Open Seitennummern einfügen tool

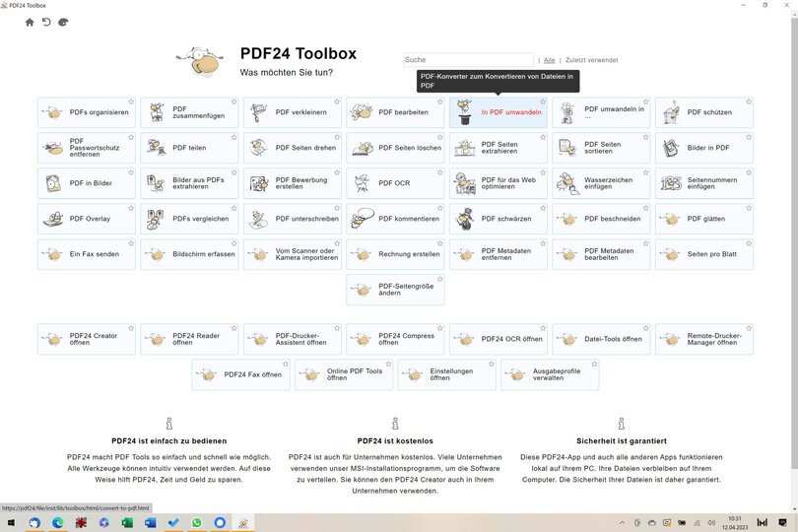click(703, 183)
